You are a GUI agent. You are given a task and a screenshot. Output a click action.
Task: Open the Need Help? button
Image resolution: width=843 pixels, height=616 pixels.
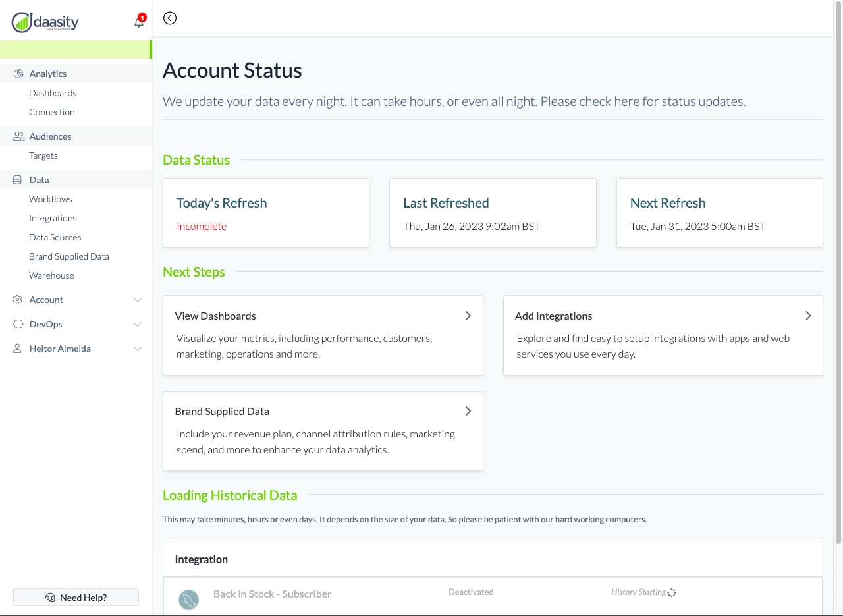click(76, 598)
